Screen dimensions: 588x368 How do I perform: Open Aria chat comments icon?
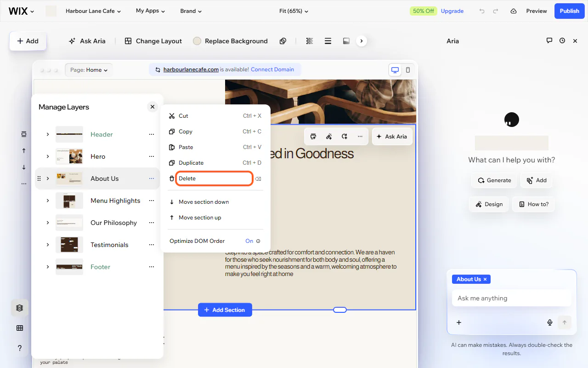click(x=549, y=40)
